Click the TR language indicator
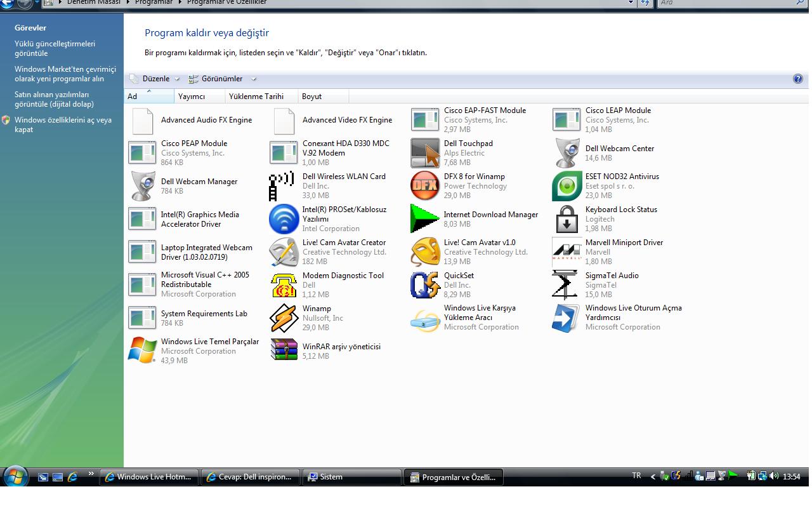The image size is (812, 508). click(636, 476)
